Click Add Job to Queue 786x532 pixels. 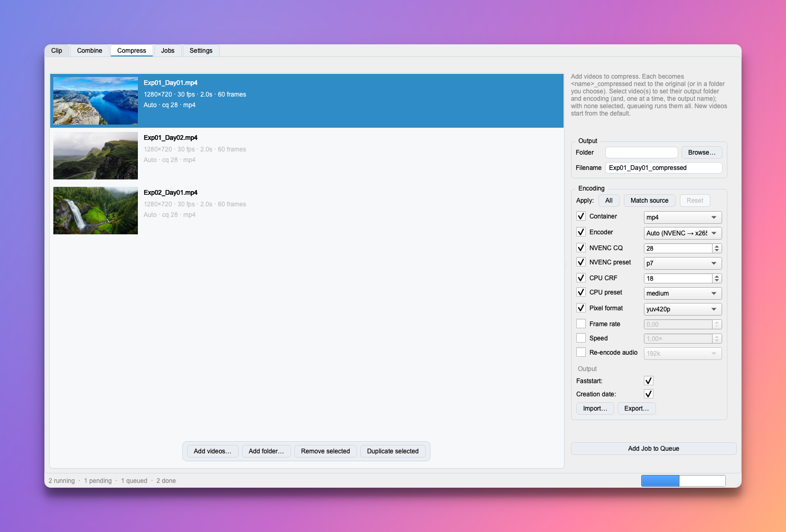coord(653,449)
